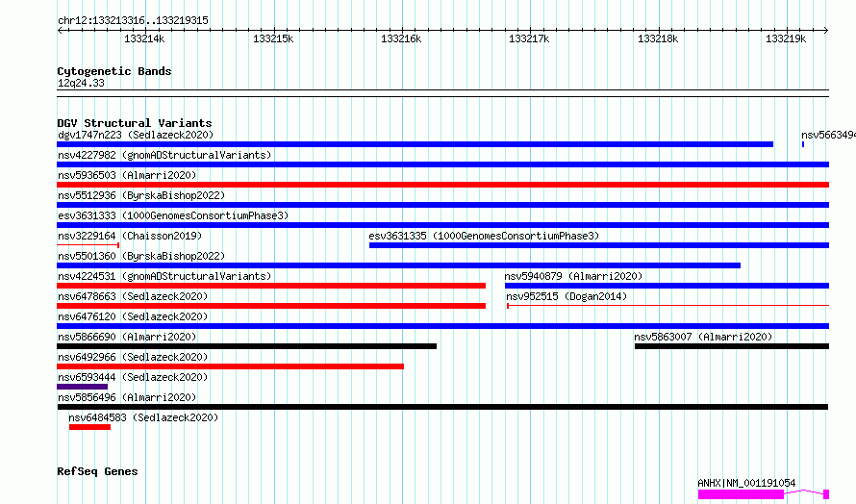Click the RefSeq Genes track title
The image size is (856, 504).
pyautogui.click(x=97, y=471)
